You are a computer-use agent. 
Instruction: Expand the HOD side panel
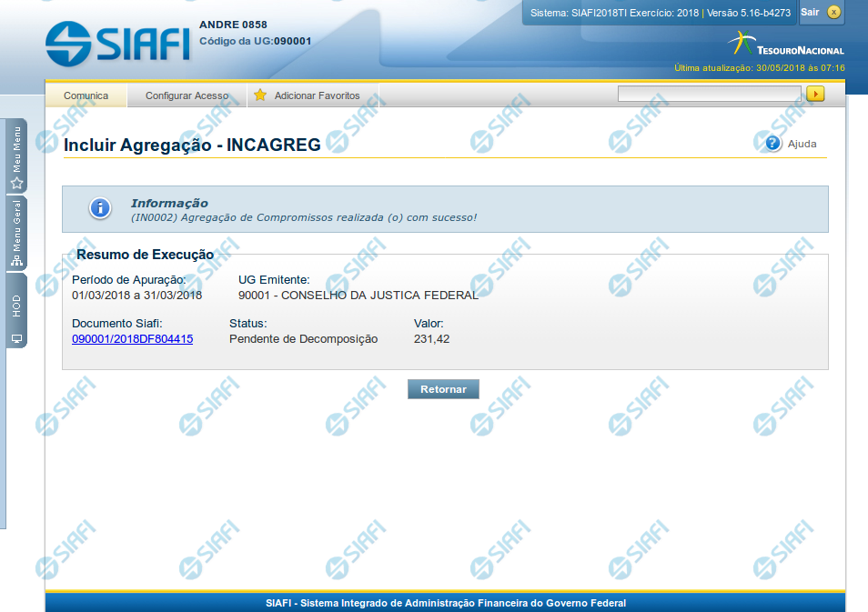[x=16, y=306]
